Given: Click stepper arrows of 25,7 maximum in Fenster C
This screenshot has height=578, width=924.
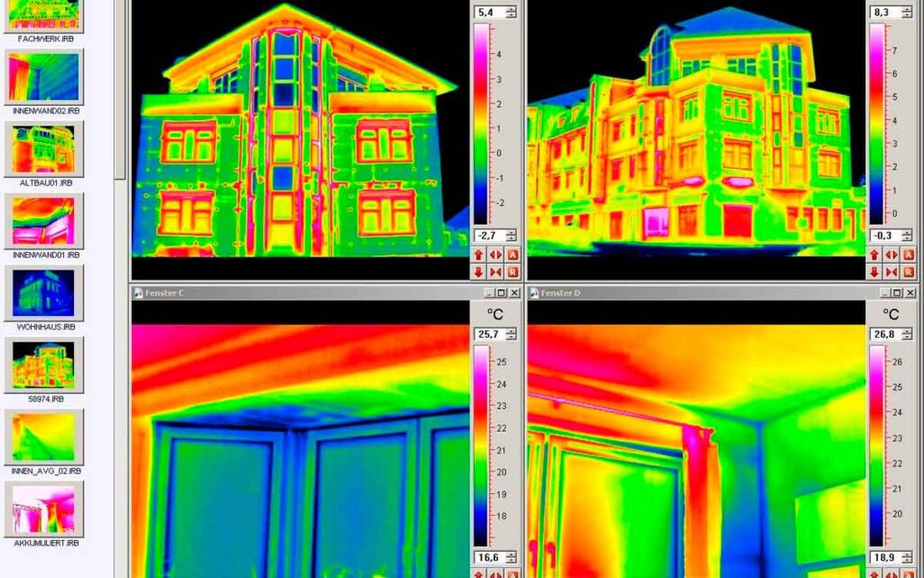Looking at the screenshot, I should pos(511,334).
